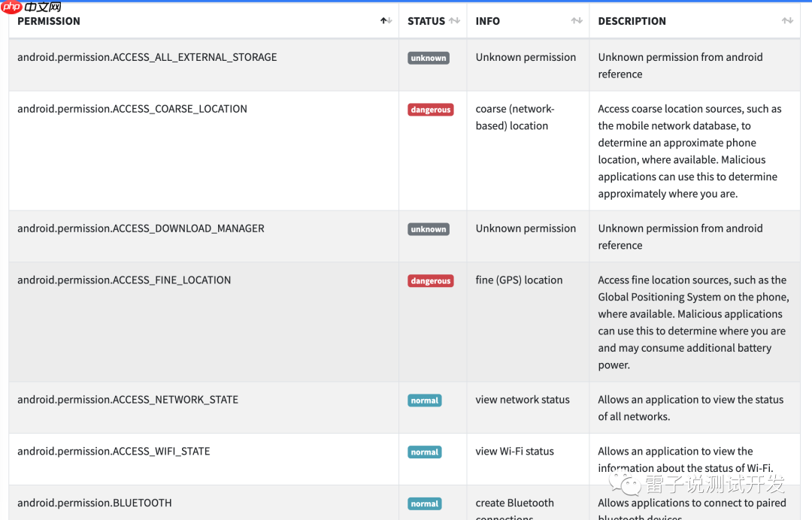Image resolution: width=812 pixels, height=520 pixels.
Task: Sort table by DESCRIPTION header text
Action: pos(632,21)
